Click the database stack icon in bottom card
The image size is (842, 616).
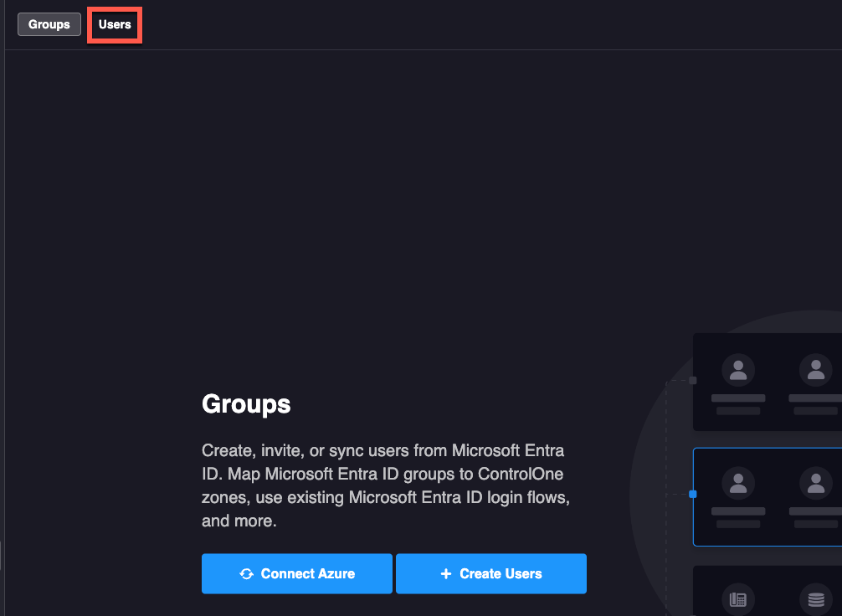[815, 599]
